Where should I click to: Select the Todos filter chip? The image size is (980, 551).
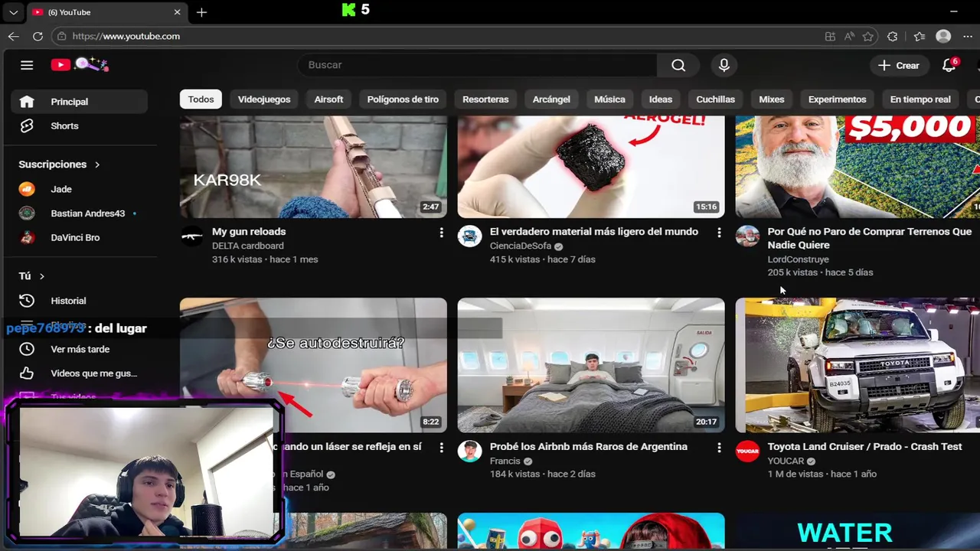point(201,99)
